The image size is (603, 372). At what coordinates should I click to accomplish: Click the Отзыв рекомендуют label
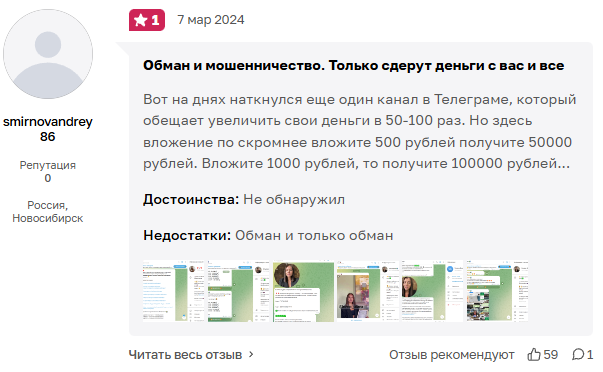click(x=451, y=354)
